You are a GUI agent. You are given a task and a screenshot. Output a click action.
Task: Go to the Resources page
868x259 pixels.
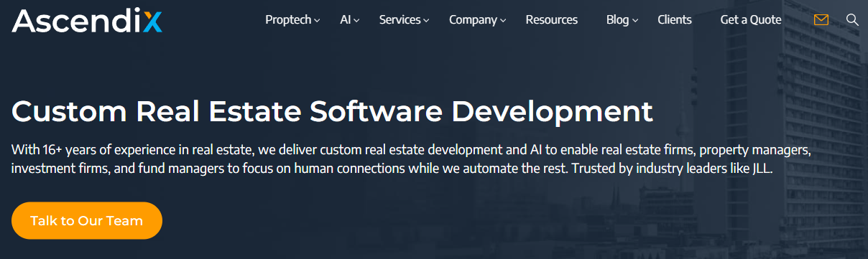[x=551, y=20]
